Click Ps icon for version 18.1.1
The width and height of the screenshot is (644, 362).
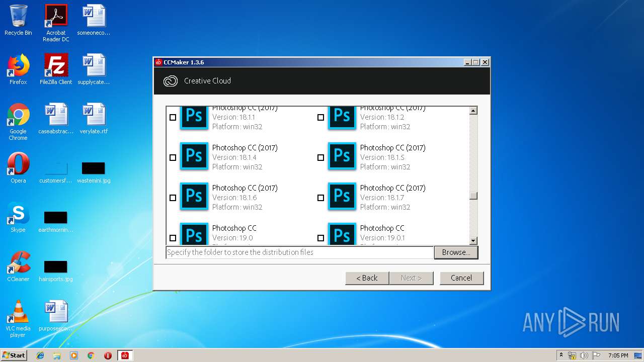click(194, 118)
